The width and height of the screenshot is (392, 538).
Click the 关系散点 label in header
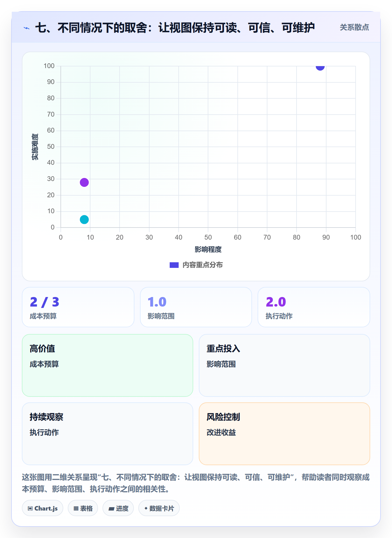(354, 27)
